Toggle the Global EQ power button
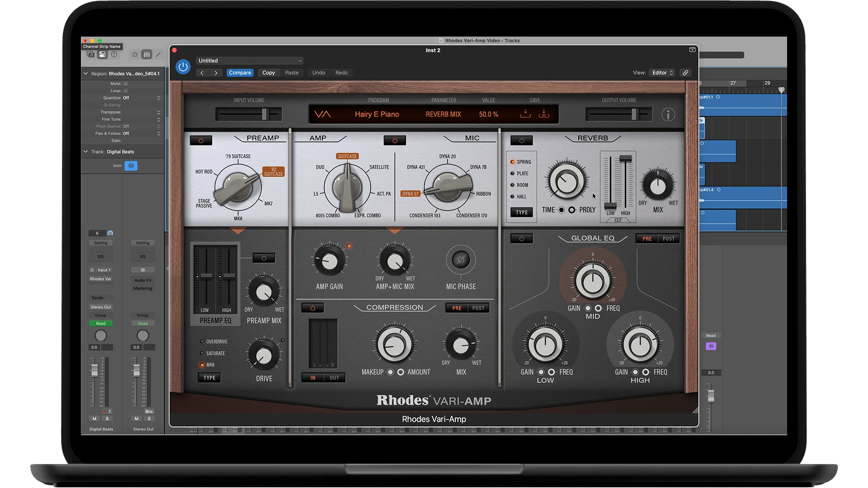 522,239
